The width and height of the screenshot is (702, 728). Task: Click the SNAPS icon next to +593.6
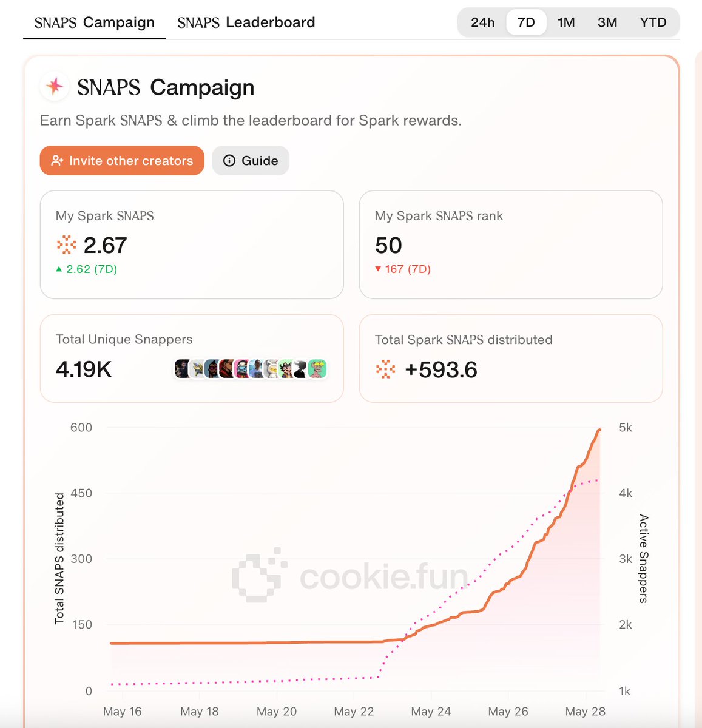coord(385,369)
